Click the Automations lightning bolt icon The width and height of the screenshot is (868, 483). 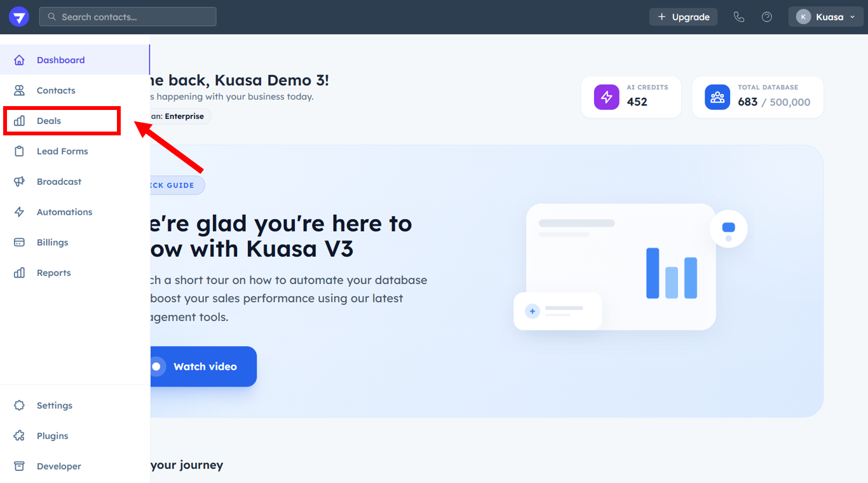coord(20,212)
